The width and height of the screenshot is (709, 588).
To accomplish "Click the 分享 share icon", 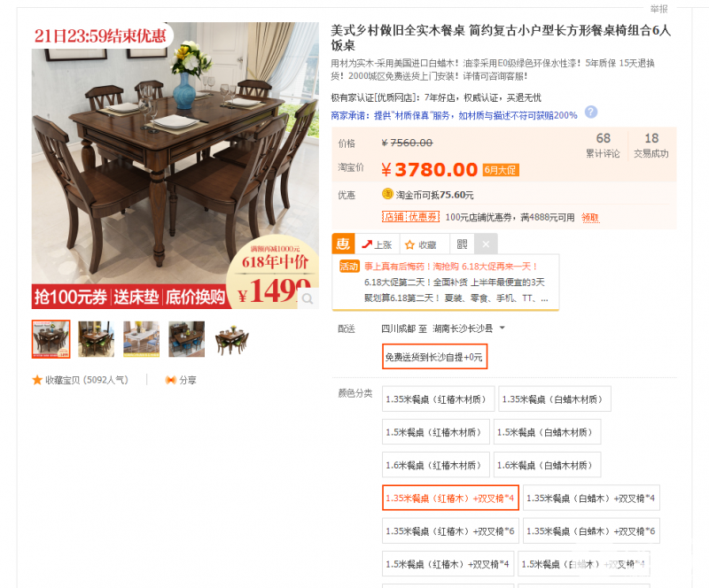I will [x=170, y=380].
